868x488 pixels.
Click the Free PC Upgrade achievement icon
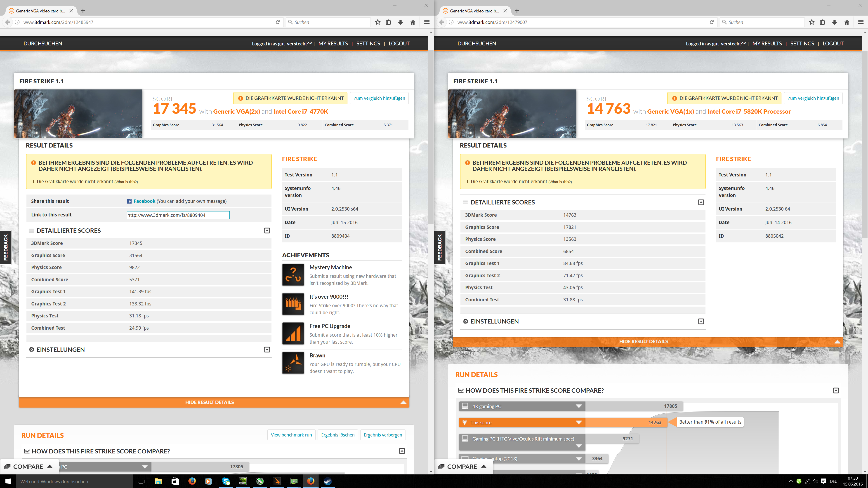(x=293, y=333)
